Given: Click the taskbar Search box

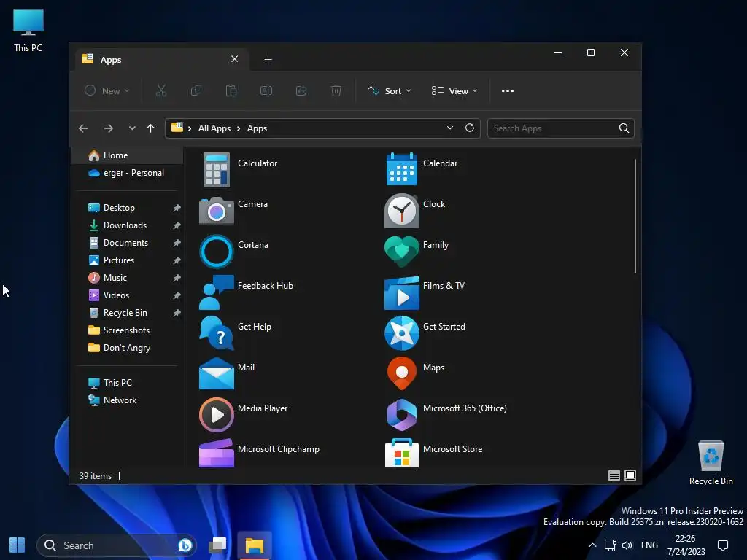Looking at the screenshot, I should tap(117, 545).
